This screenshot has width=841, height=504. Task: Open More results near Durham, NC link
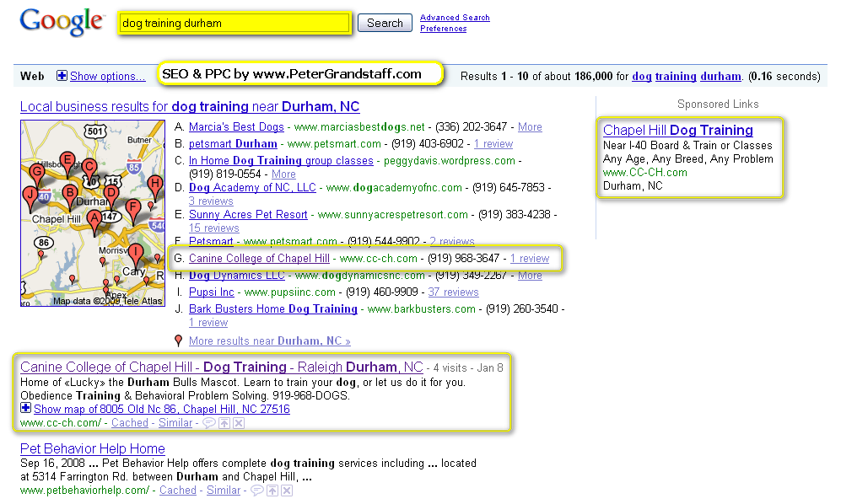270,341
